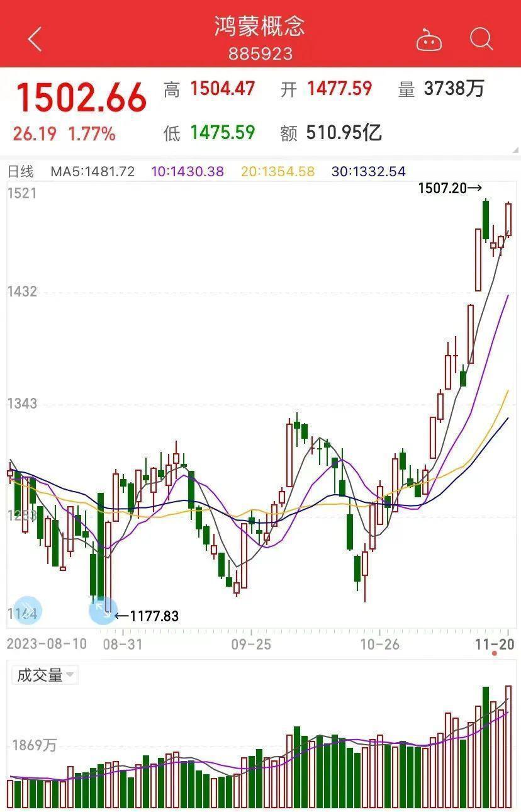
Task: Tap the 885923 sector code
Action: (x=260, y=54)
